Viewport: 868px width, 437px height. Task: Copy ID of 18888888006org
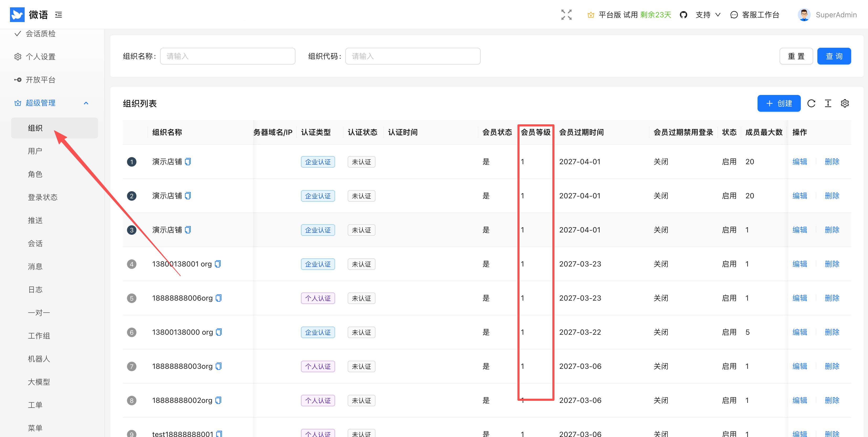point(219,298)
